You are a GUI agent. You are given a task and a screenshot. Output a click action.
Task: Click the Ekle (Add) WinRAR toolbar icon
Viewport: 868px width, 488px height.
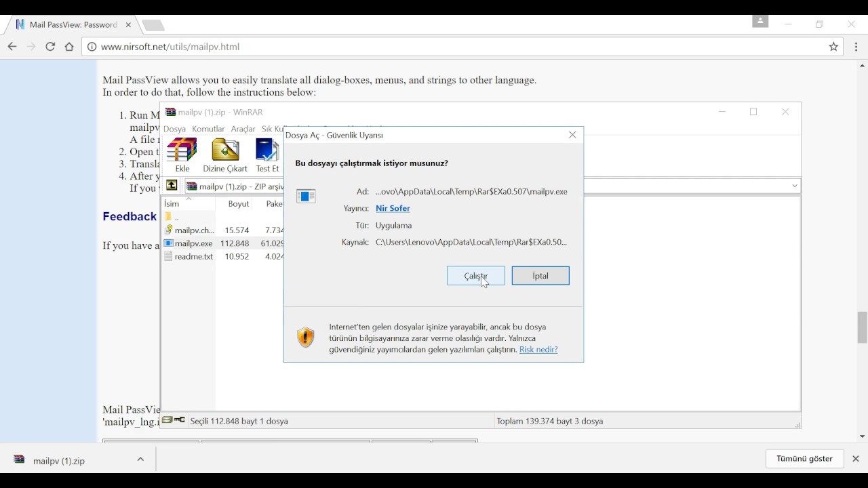(182, 155)
